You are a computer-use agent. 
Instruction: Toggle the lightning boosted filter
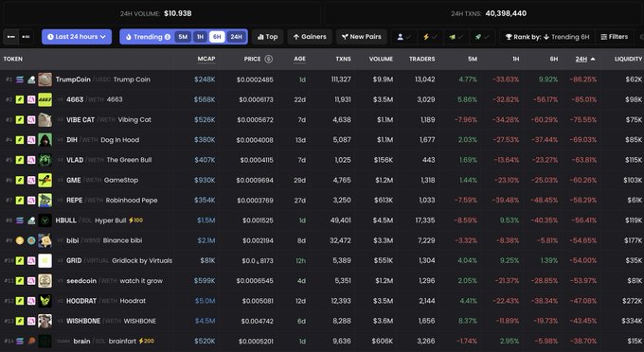[430, 37]
